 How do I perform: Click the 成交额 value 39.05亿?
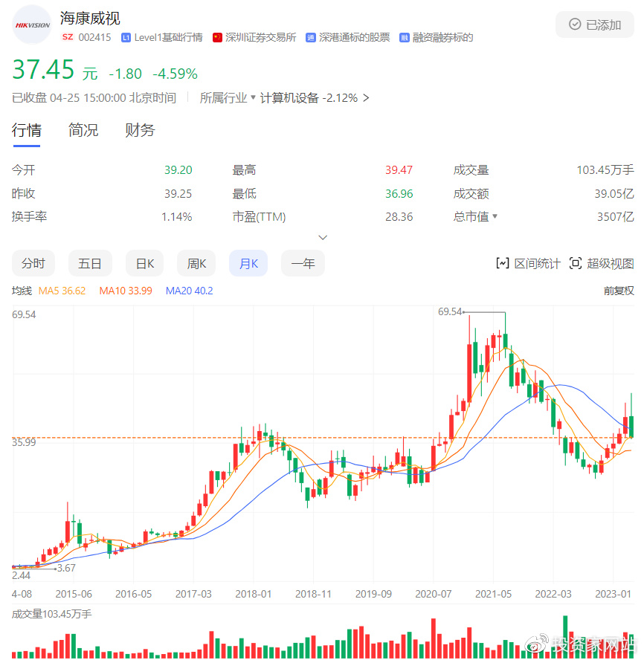(x=614, y=194)
